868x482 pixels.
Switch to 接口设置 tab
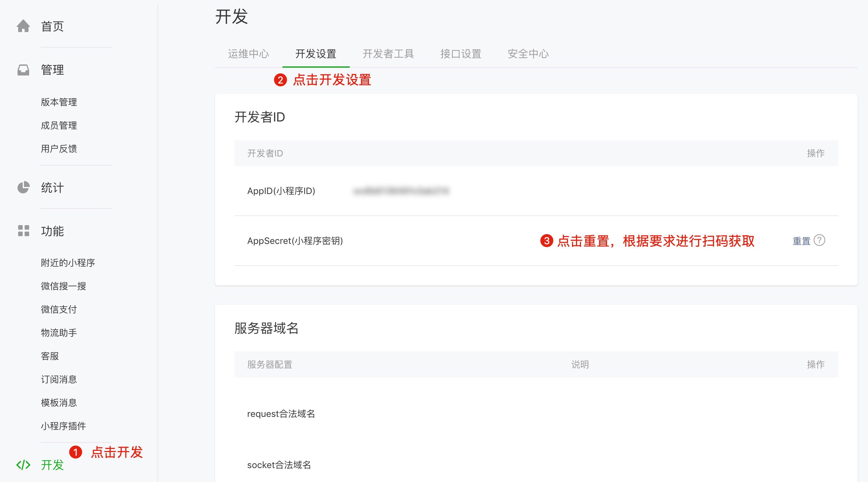click(x=461, y=53)
